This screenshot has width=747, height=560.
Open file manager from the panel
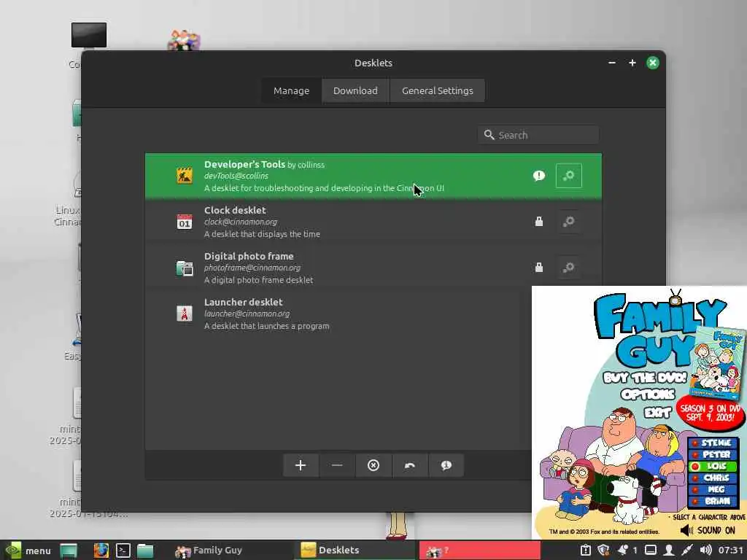[145, 551]
